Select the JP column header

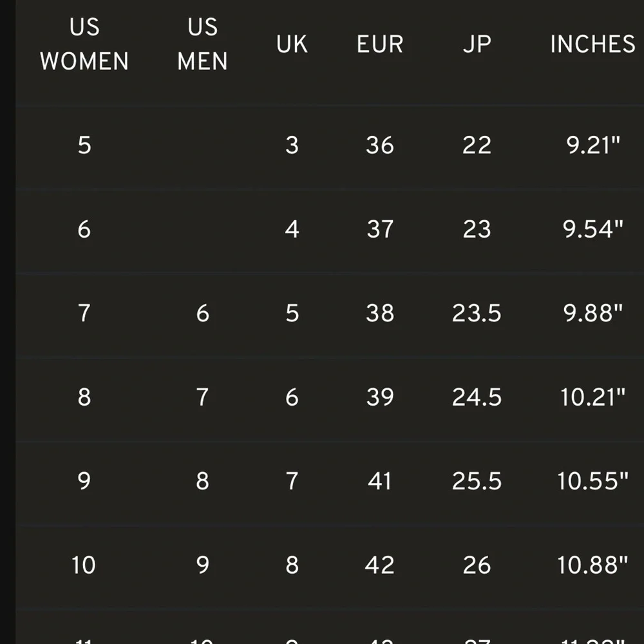[x=477, y=44]
